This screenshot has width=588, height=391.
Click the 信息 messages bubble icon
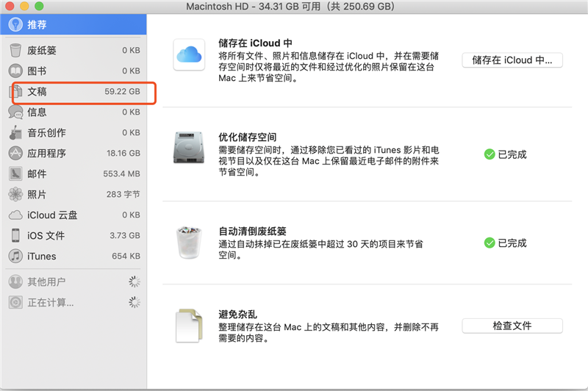(15, 112)
